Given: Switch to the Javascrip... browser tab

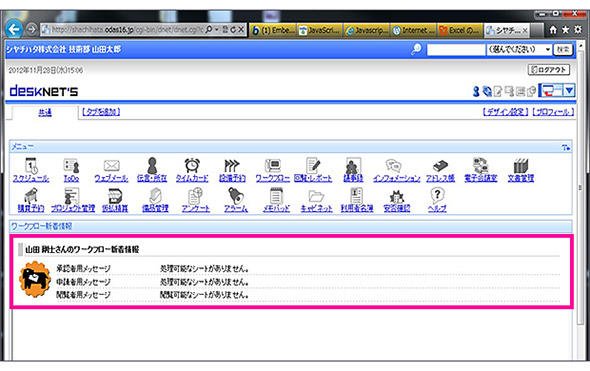Looking at the screenshot, I should (x=367, y=30).
